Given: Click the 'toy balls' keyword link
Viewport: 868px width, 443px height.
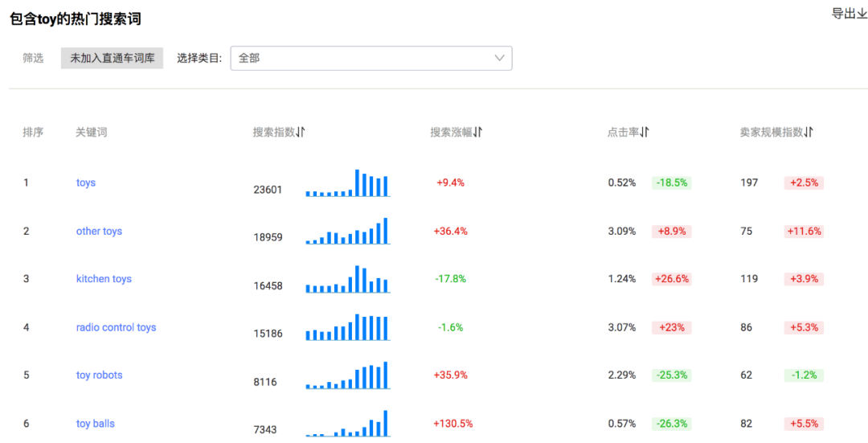Looking at the screenshot, I should pyautogui.click(x=95, y=424).
